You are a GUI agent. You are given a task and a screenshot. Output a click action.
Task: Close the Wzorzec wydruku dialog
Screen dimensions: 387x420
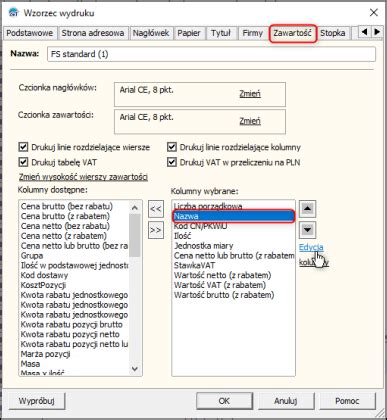[x=374, y=13]
